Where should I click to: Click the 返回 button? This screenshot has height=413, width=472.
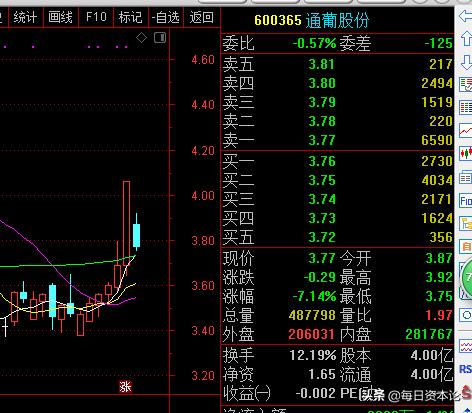(x=202, y=17)
